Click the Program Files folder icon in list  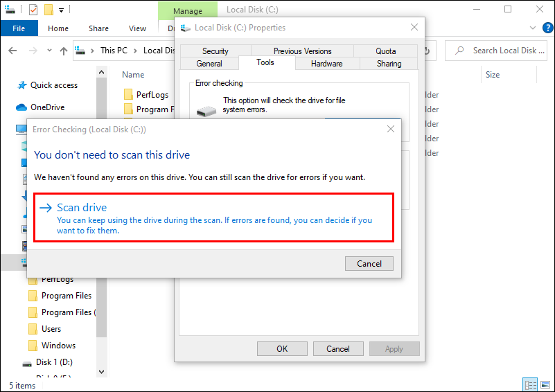point(128,109)
